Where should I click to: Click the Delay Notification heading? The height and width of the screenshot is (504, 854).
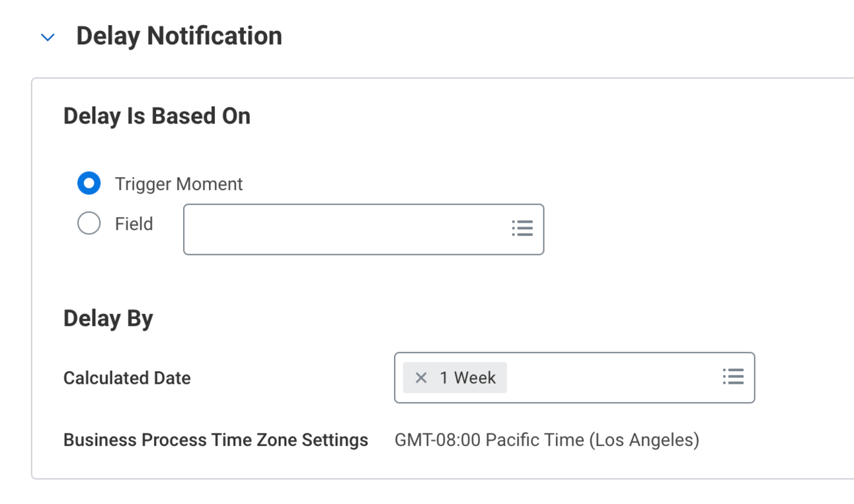[x=178, y=36]
